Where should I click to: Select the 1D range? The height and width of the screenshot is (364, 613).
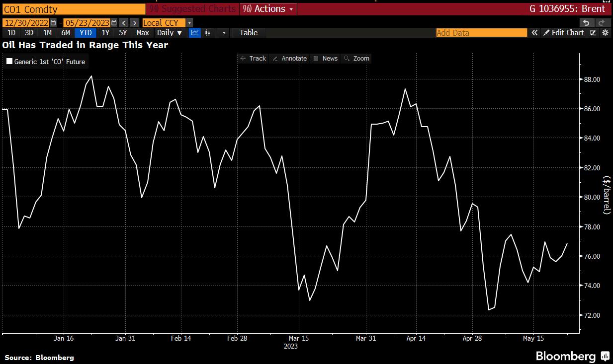11,33
